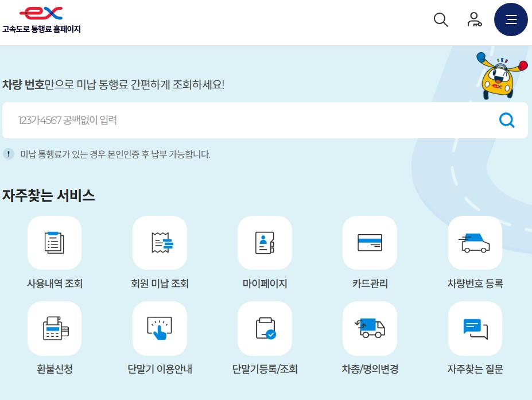Select the 차종/명의변경 vehicle icon

[370, 328]
